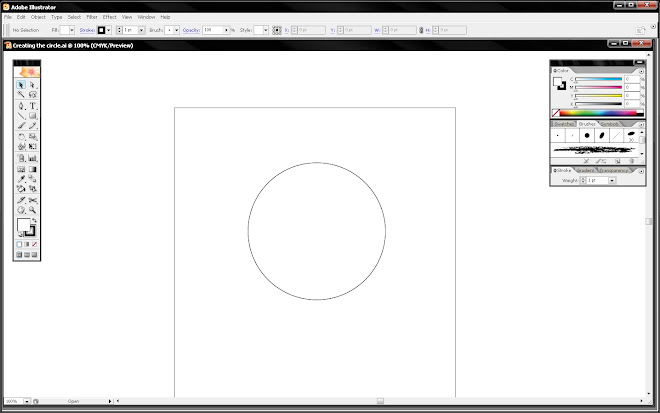Select the Zoom magnifier tool
660x413 pixels.
pyautogui.click(x=32, y=210)
